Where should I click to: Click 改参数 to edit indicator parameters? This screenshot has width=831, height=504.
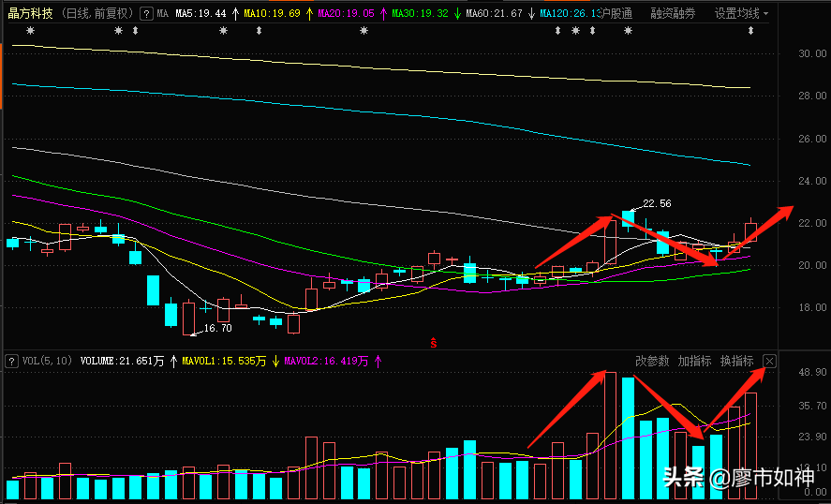click(652, 361)
